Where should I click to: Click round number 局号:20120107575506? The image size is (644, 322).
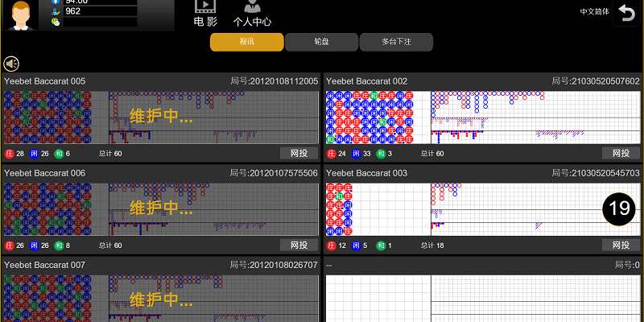point(274,173)
